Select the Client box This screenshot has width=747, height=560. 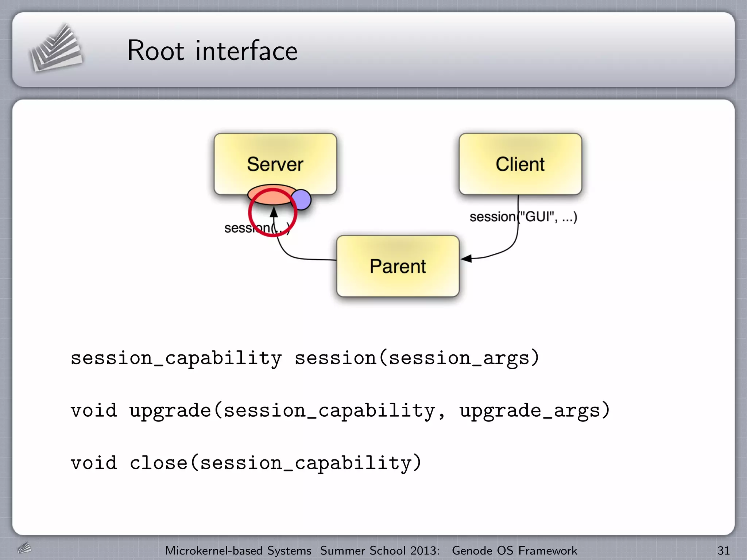pos(520,164)
